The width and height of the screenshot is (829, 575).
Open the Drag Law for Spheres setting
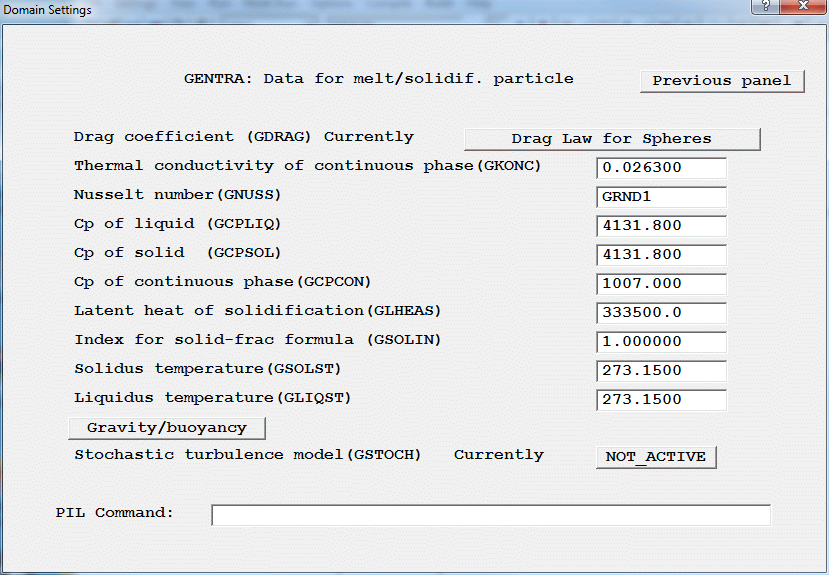612,139
